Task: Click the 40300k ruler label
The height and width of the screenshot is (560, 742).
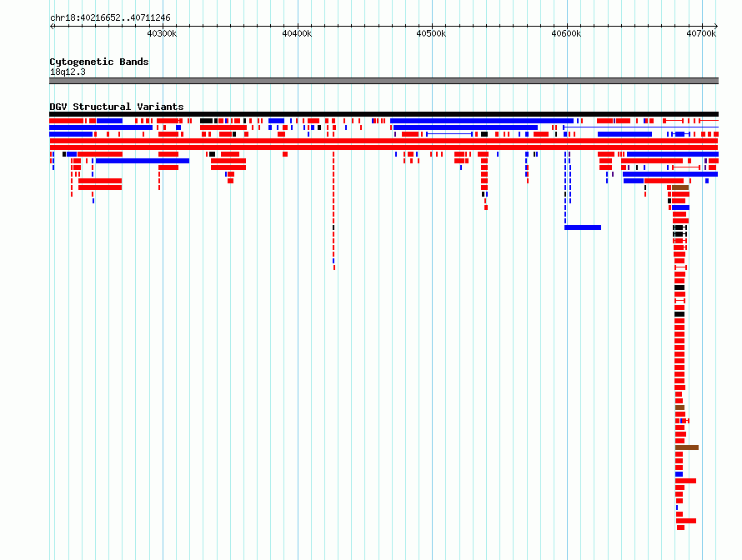Action: [162, 33]
